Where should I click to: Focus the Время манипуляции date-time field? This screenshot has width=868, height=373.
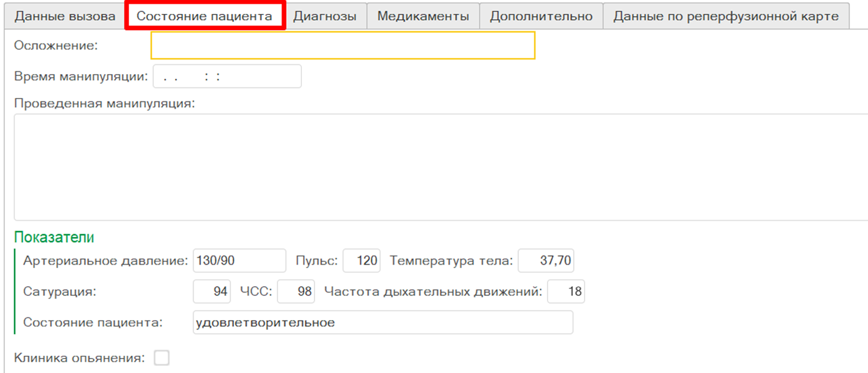coord(227,76)
